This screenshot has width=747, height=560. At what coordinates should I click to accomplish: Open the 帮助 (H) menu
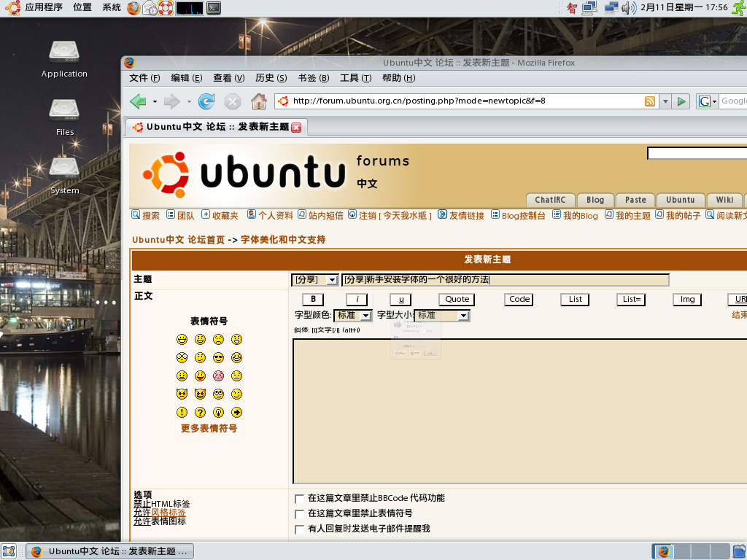pos(399,78)
